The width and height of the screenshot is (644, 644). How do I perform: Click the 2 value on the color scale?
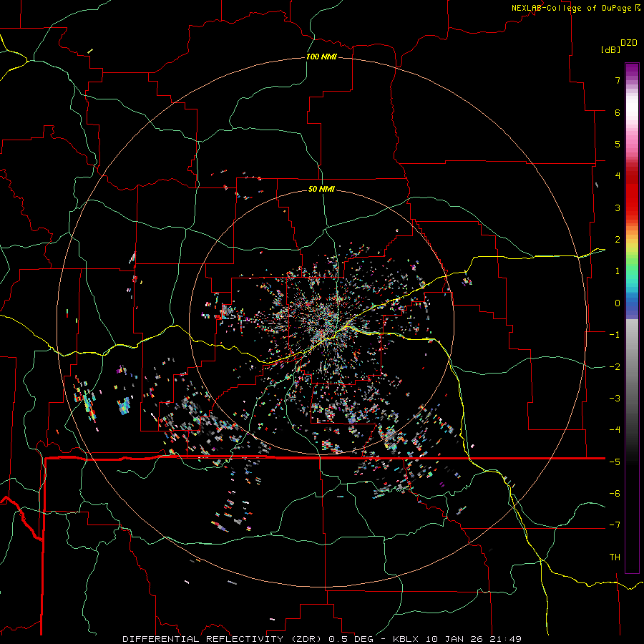point(618,240)
